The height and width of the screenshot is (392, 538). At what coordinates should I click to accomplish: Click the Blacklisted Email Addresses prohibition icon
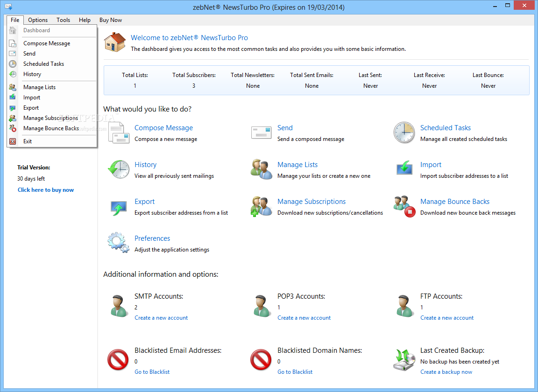tap(118, 360)
